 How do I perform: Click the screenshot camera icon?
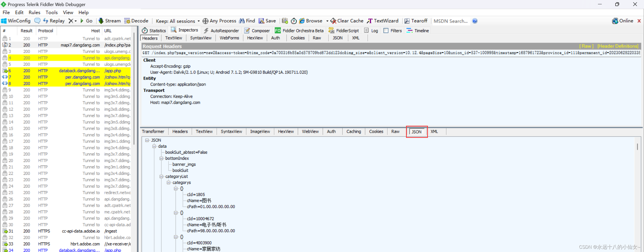(285, 21)
